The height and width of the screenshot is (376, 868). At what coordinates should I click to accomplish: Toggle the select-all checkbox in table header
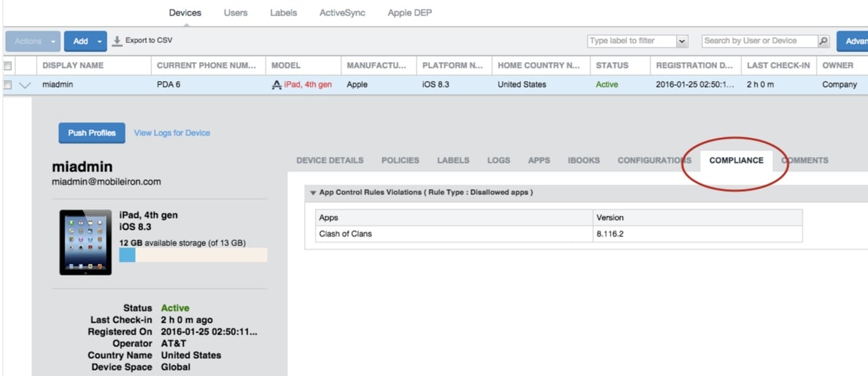tap(7, 66)
